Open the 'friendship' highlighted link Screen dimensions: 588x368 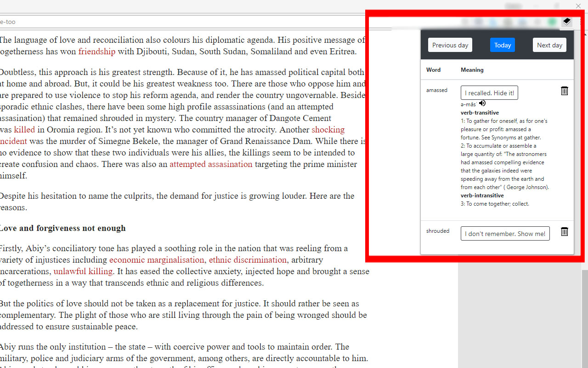96,51
